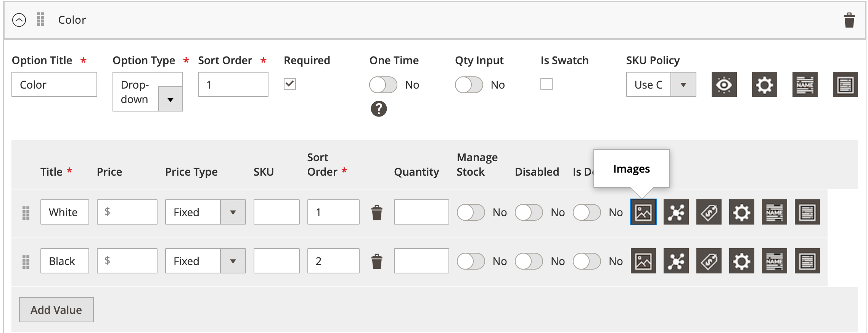Click the option Sort Order field
The image size is (868, 333).
point(233,84)
